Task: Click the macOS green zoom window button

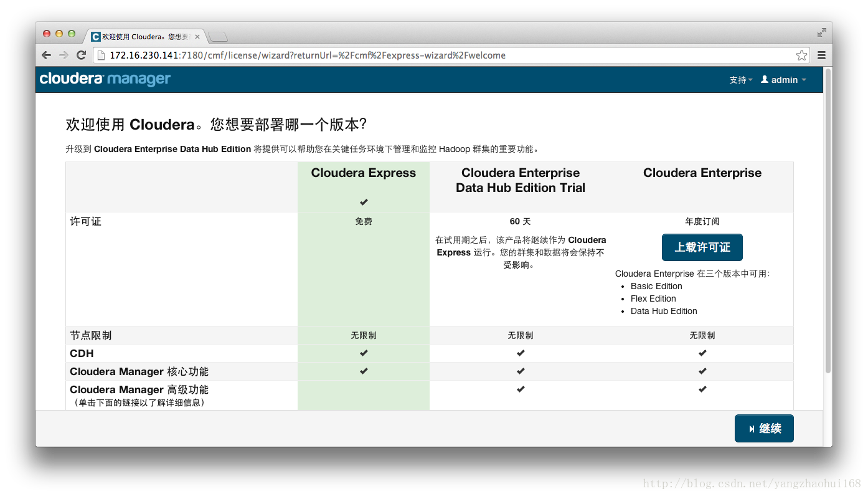Action: [72, 34]
